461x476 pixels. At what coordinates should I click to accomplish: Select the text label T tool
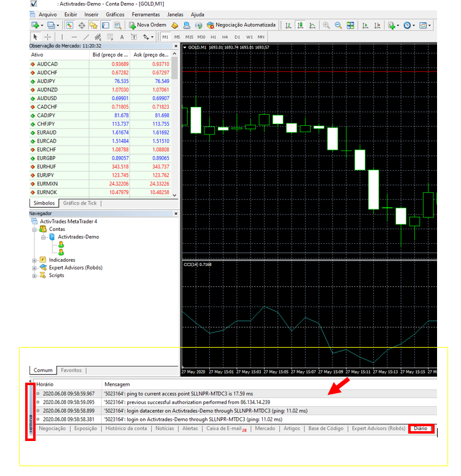coord(134,37)
